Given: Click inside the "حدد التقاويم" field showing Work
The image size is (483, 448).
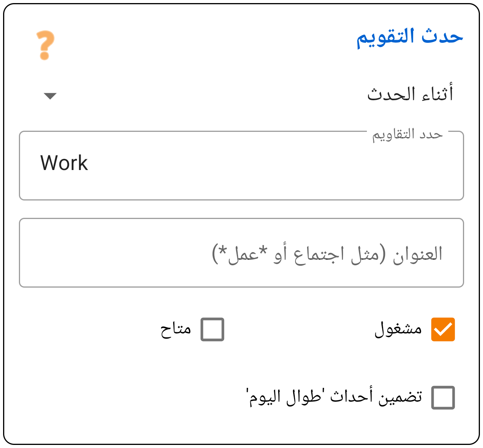Looking at the screenshot, I should tap(241, 165).
